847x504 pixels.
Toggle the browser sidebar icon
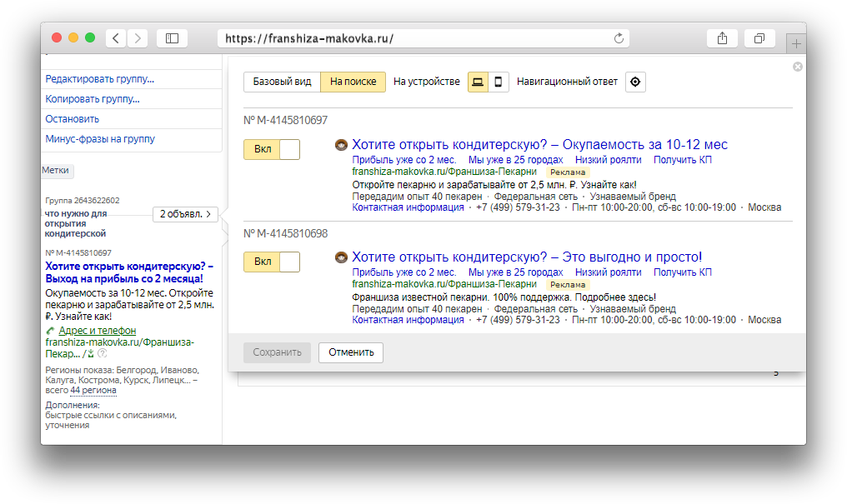click(172, 38)
